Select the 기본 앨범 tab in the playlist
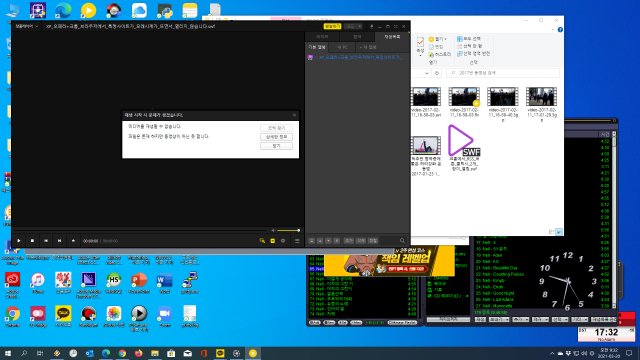The image size is (640, 360). coord(317,47)
